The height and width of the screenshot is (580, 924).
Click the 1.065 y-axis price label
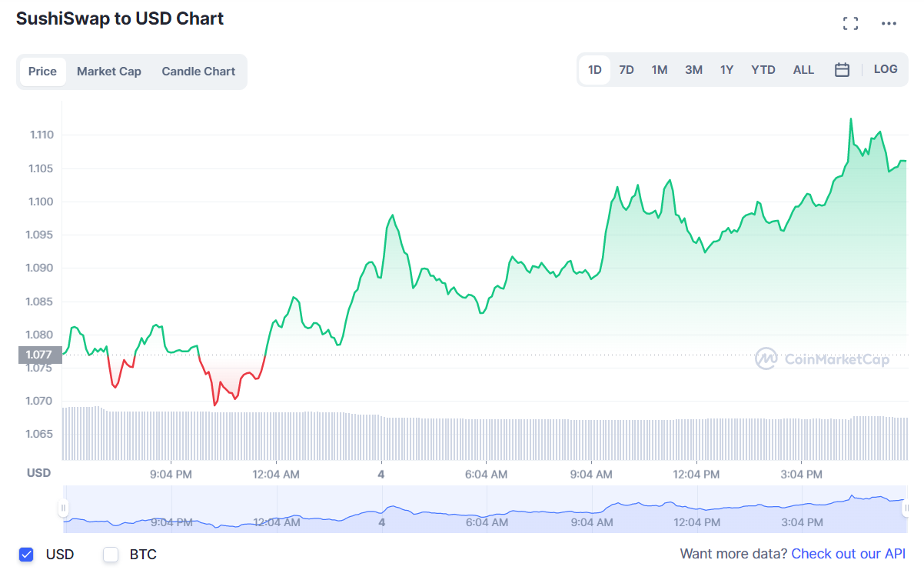click(42, 434)
